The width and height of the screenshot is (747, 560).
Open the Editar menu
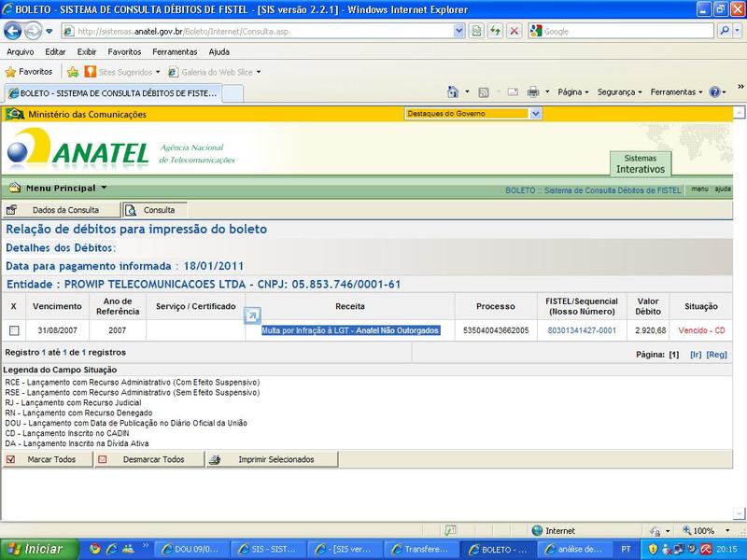click(55, 52)
